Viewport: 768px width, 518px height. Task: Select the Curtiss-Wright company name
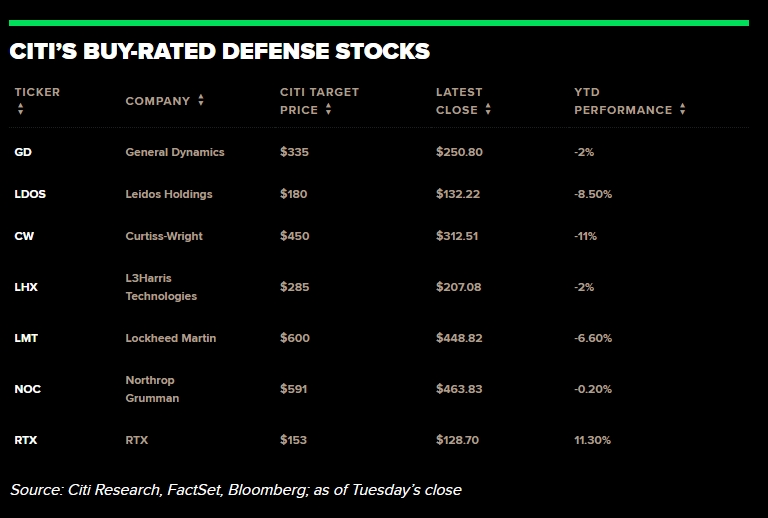coord(163,236)
